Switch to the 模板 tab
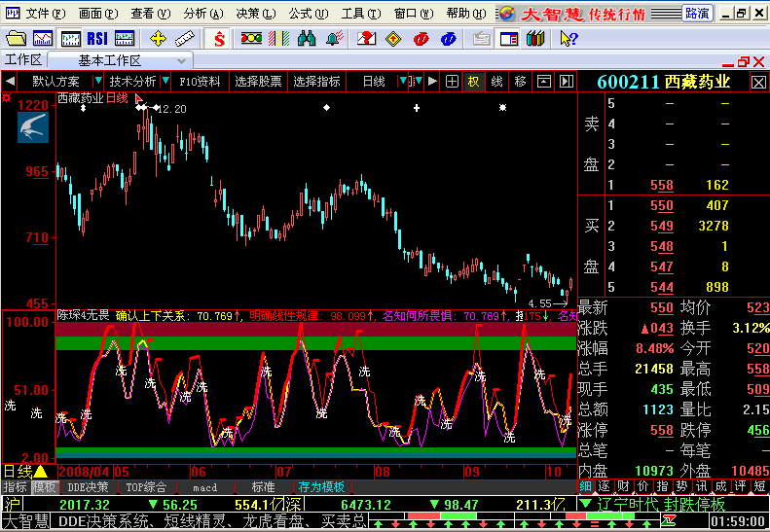This screenshot has width=770, height=532. pyautogui.click(x=45, y=487)
